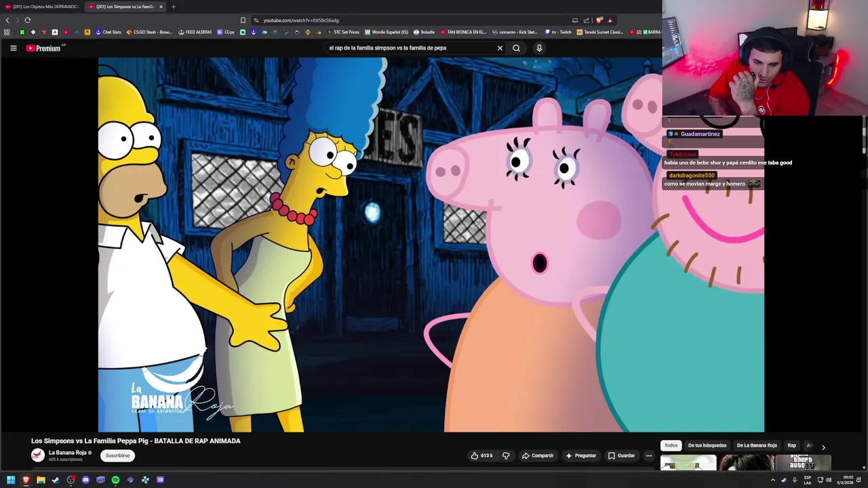Image resolution: width=868 pixels, height=488 pixels.
Task: Show hidden system tray icons
Action: 772,480
